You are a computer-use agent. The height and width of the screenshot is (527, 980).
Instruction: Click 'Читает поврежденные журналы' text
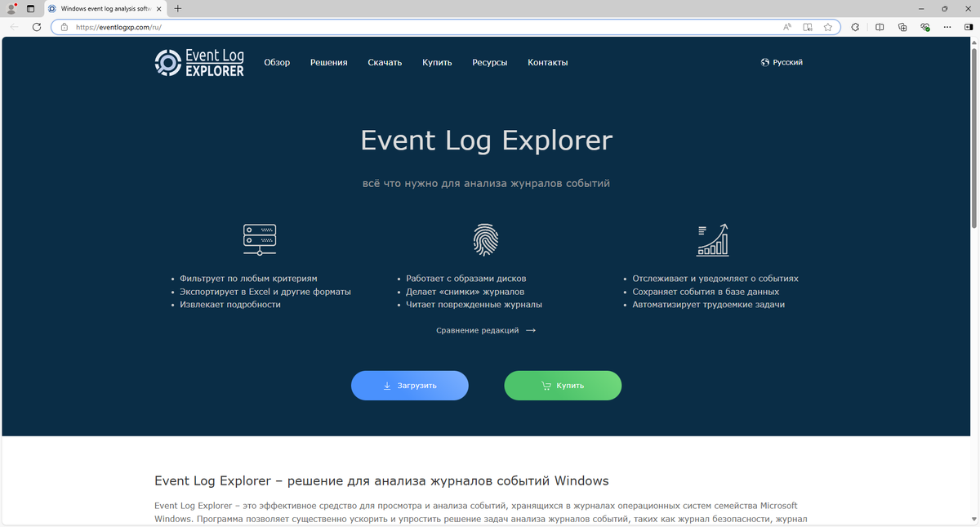click(x=474, y=305)
